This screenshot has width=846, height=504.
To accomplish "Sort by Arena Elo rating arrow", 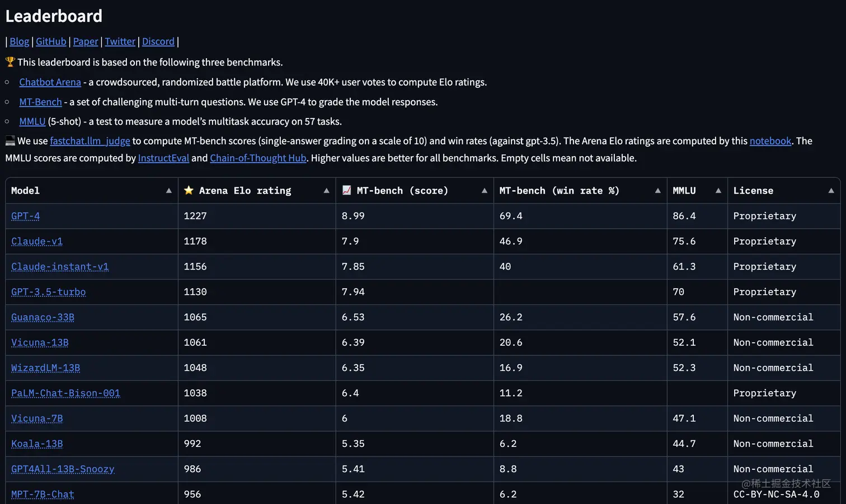I will click(326, 191).
